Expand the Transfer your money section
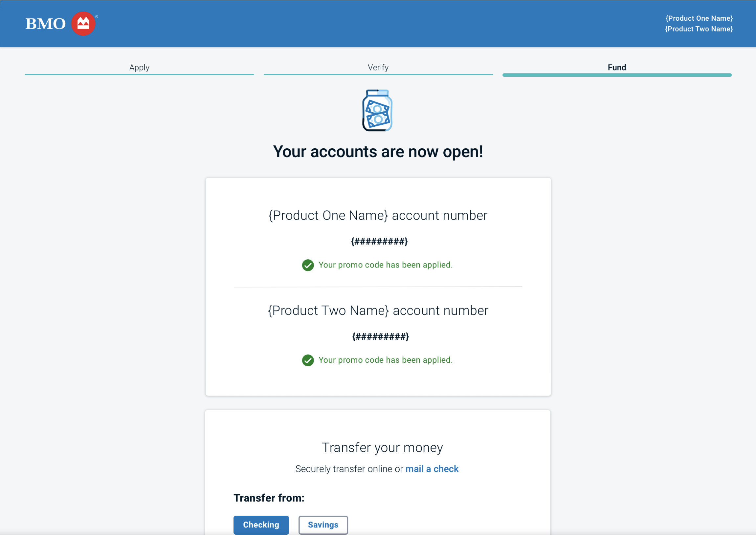 click(x=382, y=447)
